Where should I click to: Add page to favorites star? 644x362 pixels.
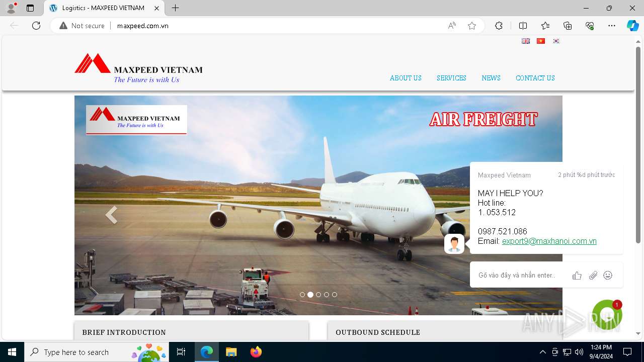pos(472,26)
